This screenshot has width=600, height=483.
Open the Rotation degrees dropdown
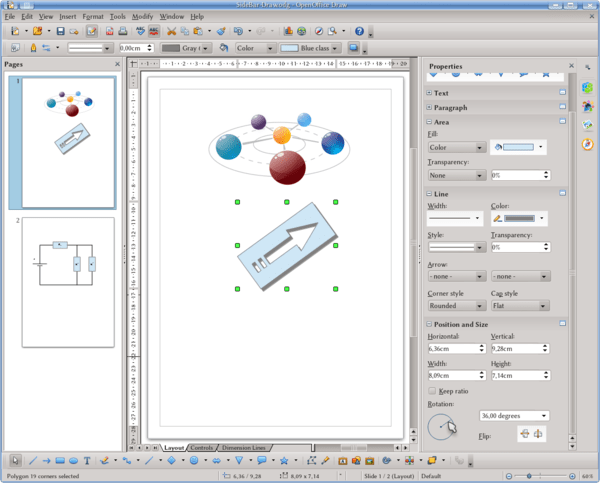click(x=514, y=415)
